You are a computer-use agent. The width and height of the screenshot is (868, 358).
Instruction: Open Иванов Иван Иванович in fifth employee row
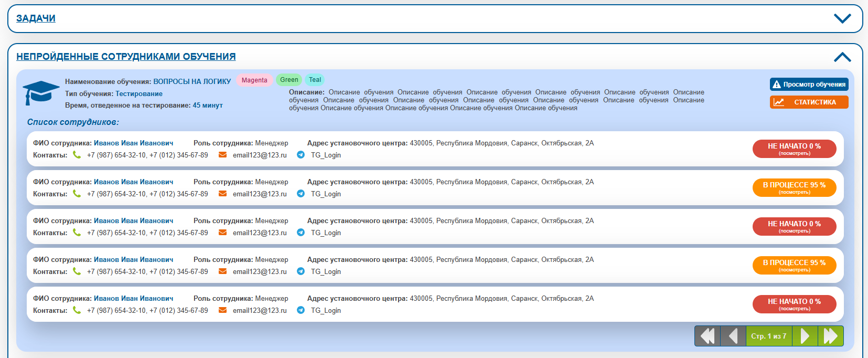(x=133, y=298)
